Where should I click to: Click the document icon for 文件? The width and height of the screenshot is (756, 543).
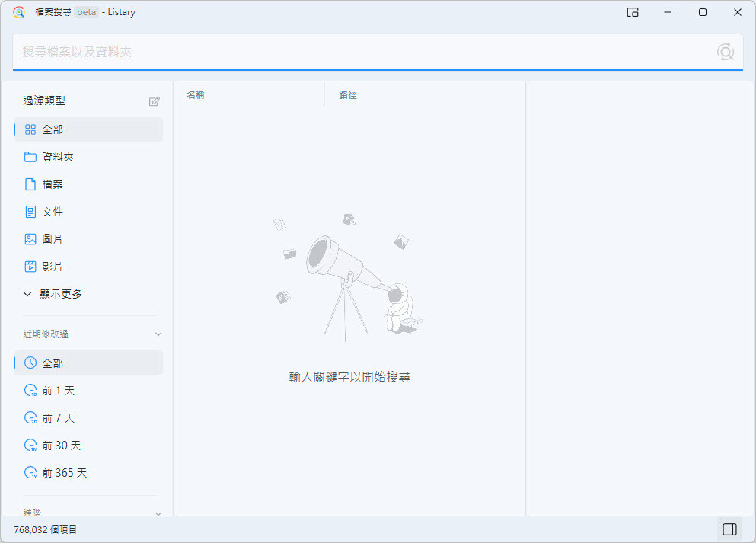pyautogui.click(x=30, y=212)
